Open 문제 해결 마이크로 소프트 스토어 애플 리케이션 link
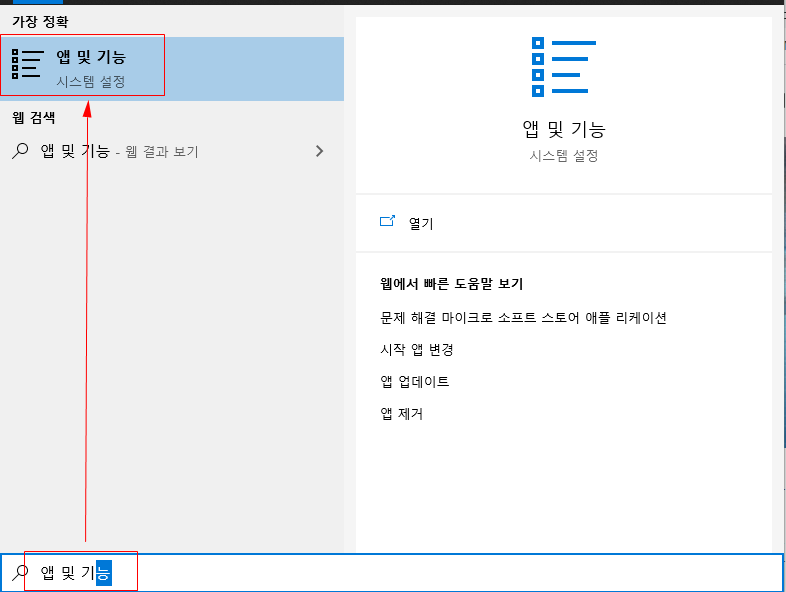This screenshot has height=592, width=786. (523, 317)
